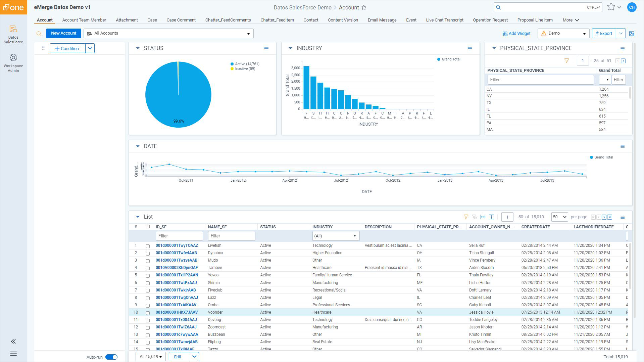The image size is (644, 362).
Task: Click List filter funnel icon
Action: 466,217
